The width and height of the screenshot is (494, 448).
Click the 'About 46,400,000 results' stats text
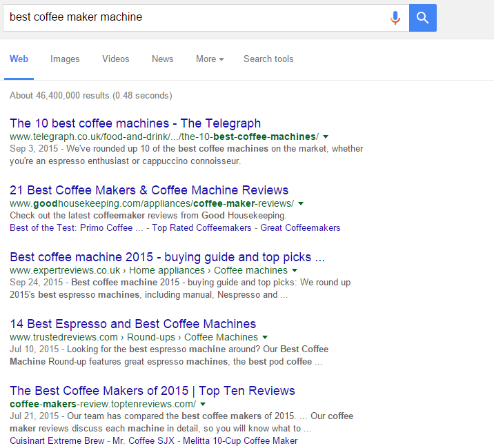point(91,95)
